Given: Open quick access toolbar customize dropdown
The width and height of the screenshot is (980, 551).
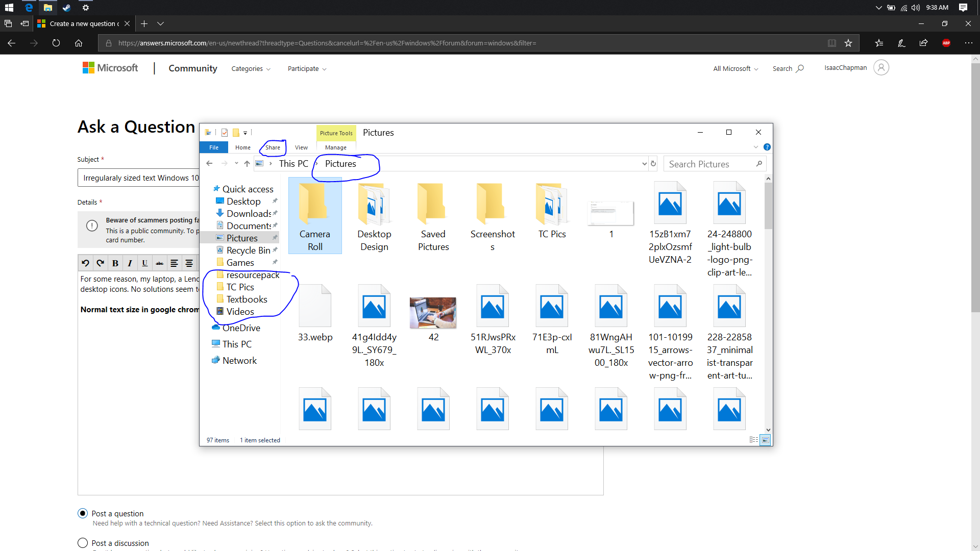Looking at the screenshot, I should (246, 133).
